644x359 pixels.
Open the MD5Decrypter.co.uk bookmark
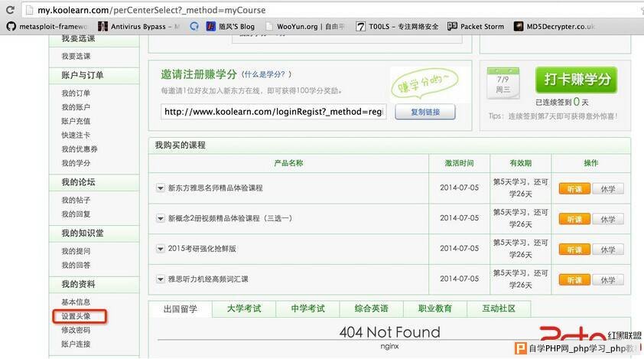[555, 27]
